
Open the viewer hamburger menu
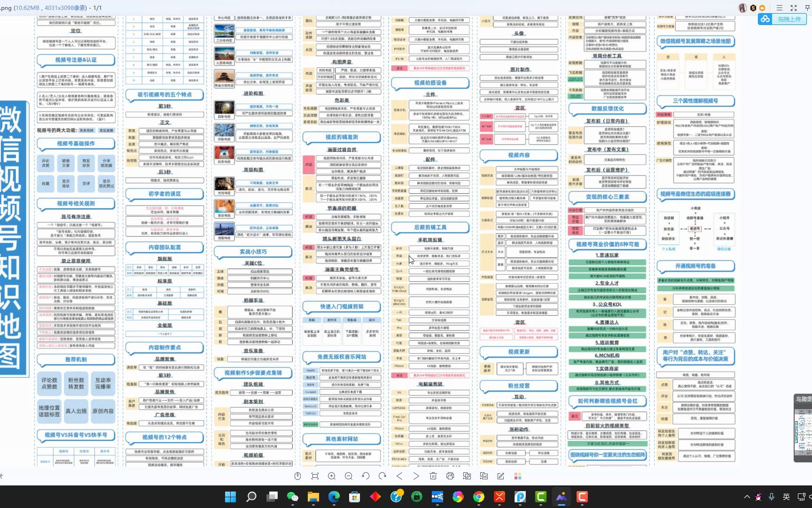(780, 8)
